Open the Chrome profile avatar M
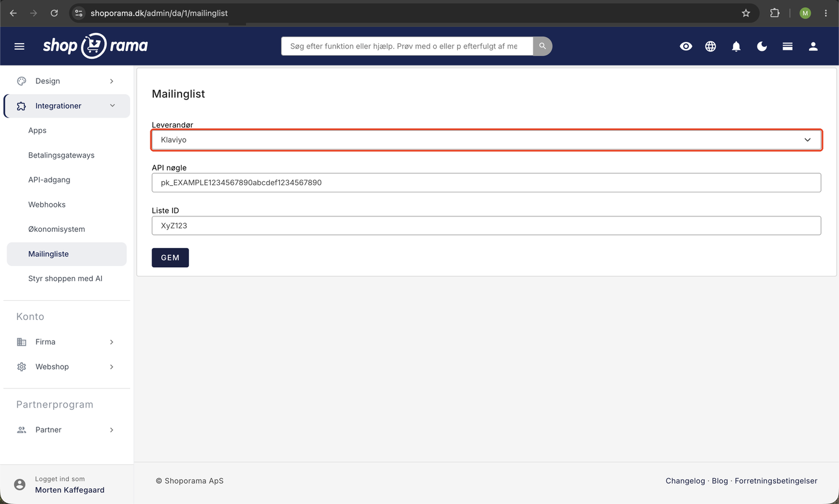Screen dimensions: 839x504 tap(805, 13)
